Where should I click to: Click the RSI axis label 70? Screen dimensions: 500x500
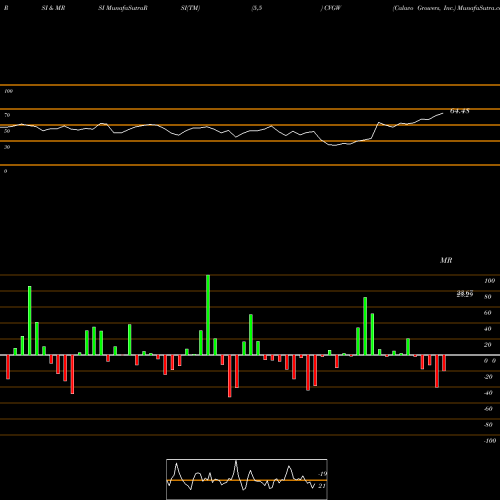click(x=7, y=115)
